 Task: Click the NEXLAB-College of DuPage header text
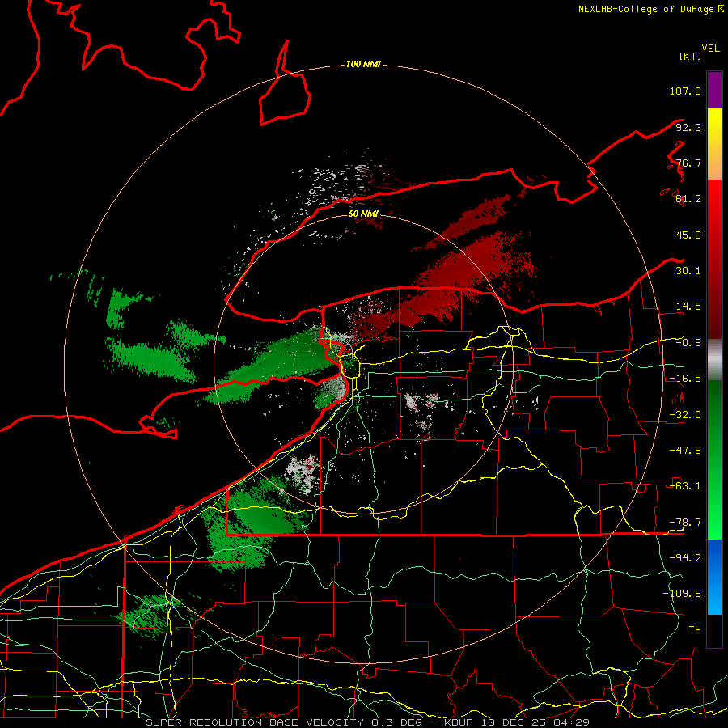(x=650, y=9)
